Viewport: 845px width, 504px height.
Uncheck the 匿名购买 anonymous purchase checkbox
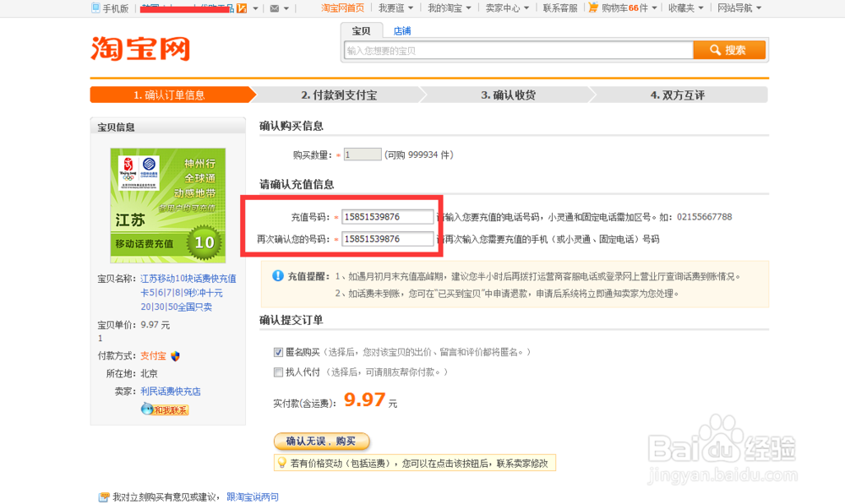coord(279,352)
